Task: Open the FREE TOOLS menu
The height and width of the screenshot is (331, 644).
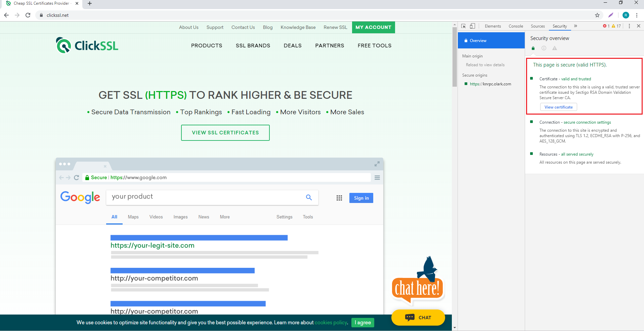Action: click(x=375, y=45)
